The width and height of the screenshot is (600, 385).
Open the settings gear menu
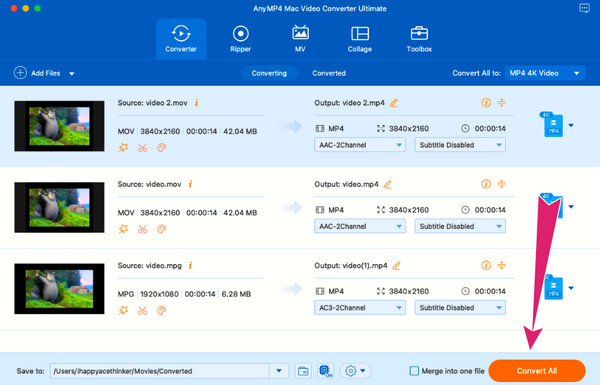coord(355,370)
